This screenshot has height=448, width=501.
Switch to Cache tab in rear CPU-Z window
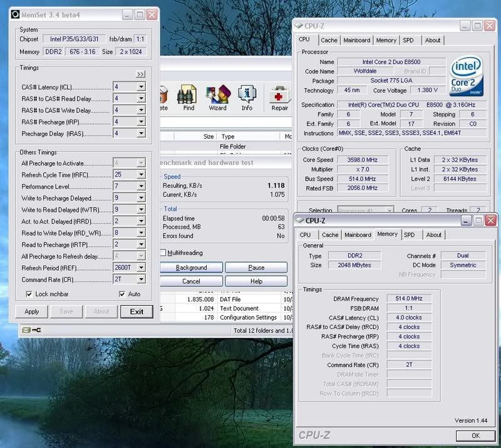tap(329, 40)
